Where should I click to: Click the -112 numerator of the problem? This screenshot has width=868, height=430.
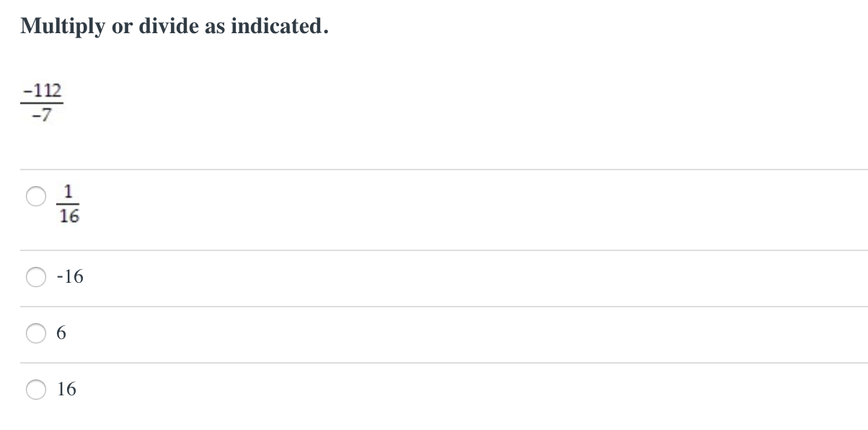(42, 91)
